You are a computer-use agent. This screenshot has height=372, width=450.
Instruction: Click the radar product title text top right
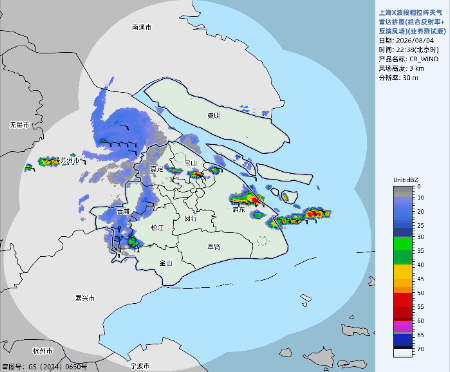[x=412, y=22]
